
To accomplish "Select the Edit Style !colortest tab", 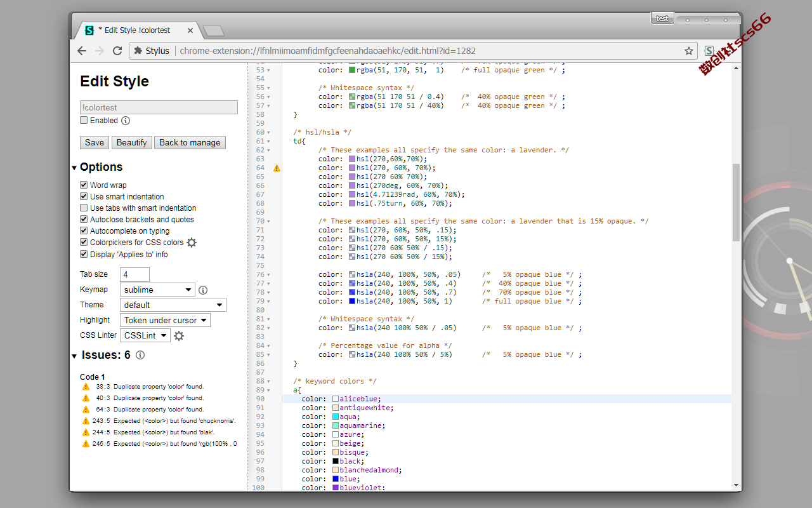I will point(137,30).
